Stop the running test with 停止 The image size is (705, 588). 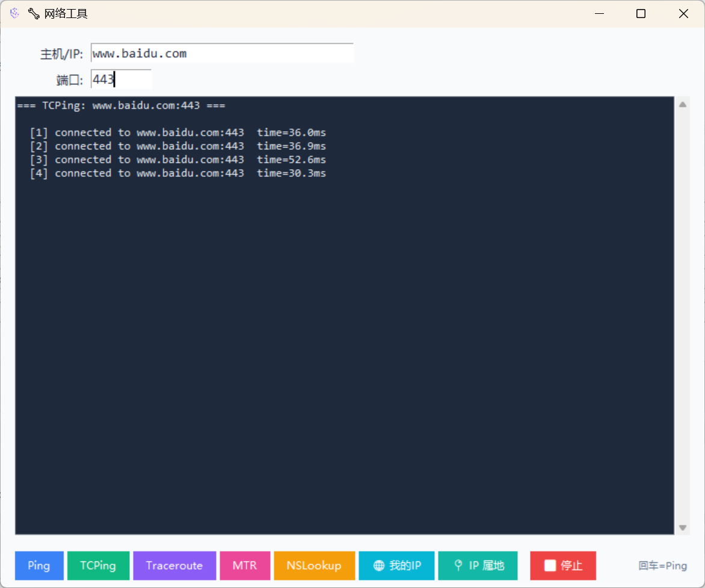[563, 566]
